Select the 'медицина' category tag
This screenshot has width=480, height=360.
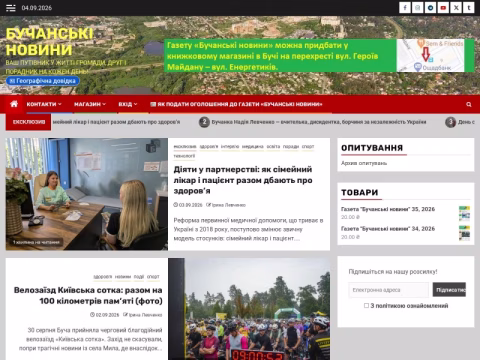tap(253, 147)
